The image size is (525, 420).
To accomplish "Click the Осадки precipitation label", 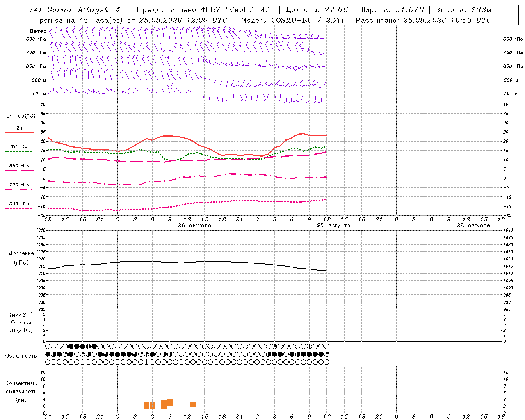I will tap(21, 322).
